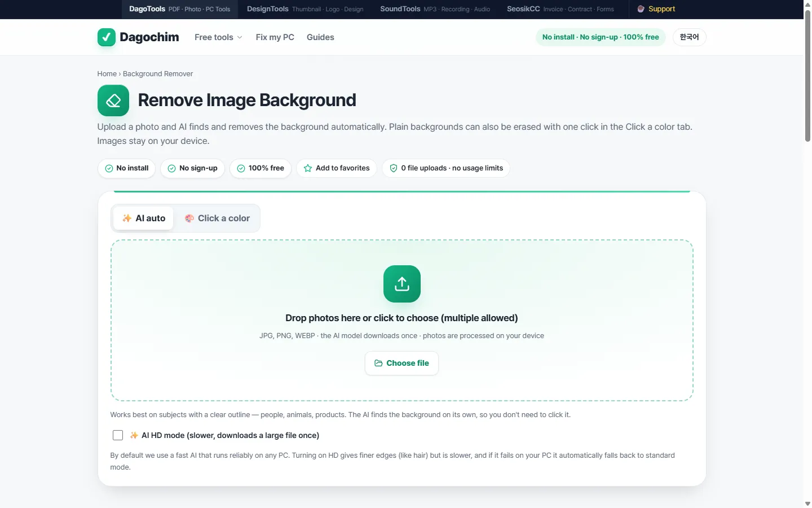Screen dimensions: 812x508
Task: Click the scrollbar down arrow
Action: coord(807,503)
